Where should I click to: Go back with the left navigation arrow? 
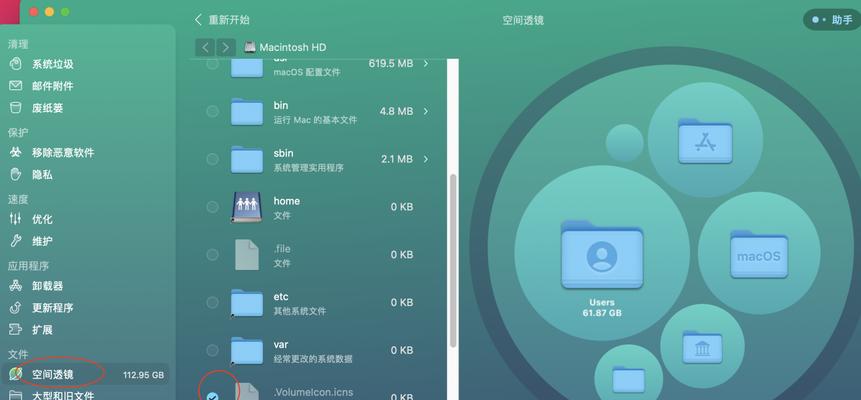(205, 47)
